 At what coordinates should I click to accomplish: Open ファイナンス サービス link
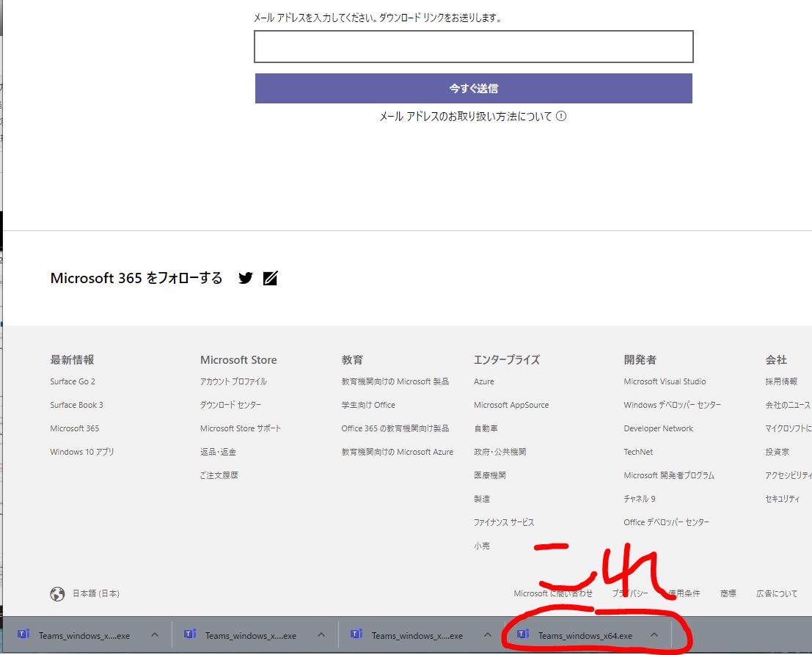tap(504, 522)
